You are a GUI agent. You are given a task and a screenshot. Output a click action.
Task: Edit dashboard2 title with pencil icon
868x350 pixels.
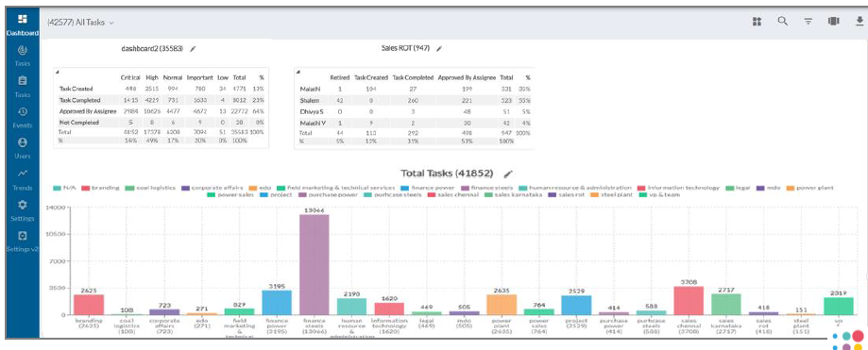(193, 49)
